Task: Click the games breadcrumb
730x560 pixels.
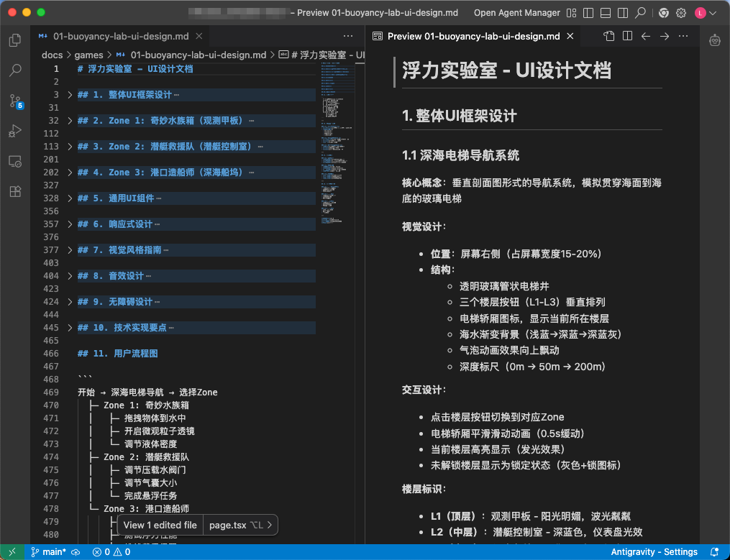Action: pos(88,55)
